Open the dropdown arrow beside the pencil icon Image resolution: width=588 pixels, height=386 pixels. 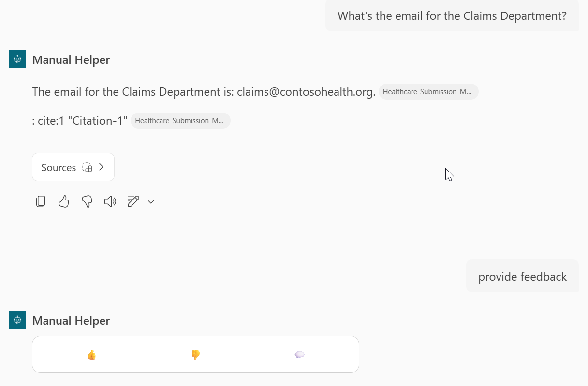pos(151,202)
